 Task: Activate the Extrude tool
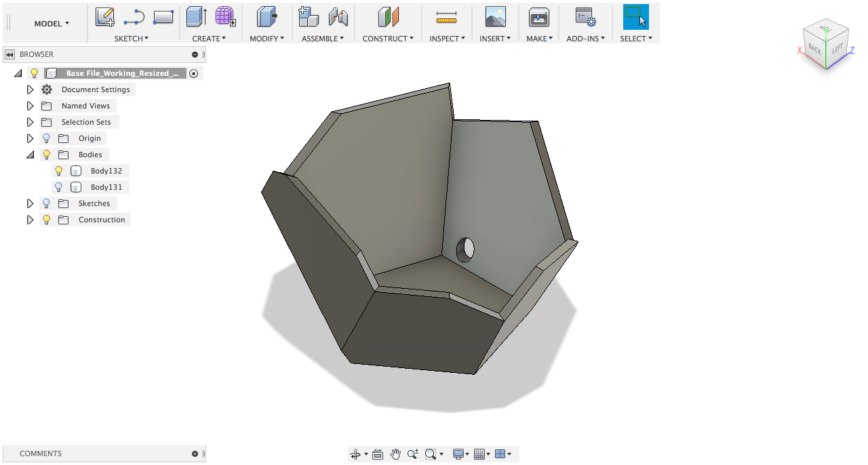(197, 16)
